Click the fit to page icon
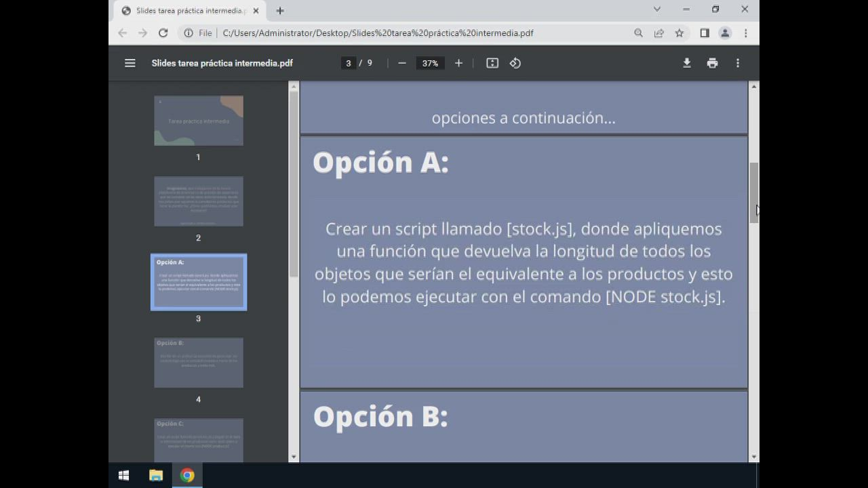Viewport: 868px width, 488px height. 492,63
